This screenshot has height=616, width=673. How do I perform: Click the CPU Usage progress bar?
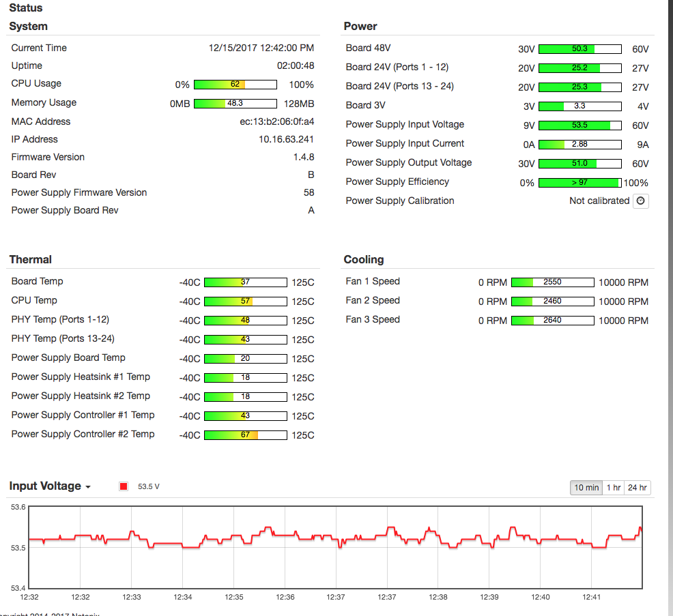point(235,85)
